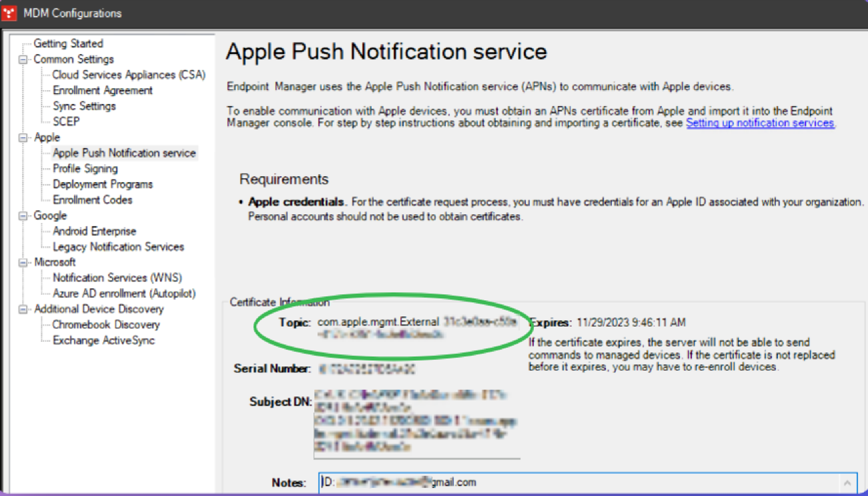The height and width of the screenshot is (496, 868).
Task: Open the Enrollment Agreement settings
Action: (103, 90)
